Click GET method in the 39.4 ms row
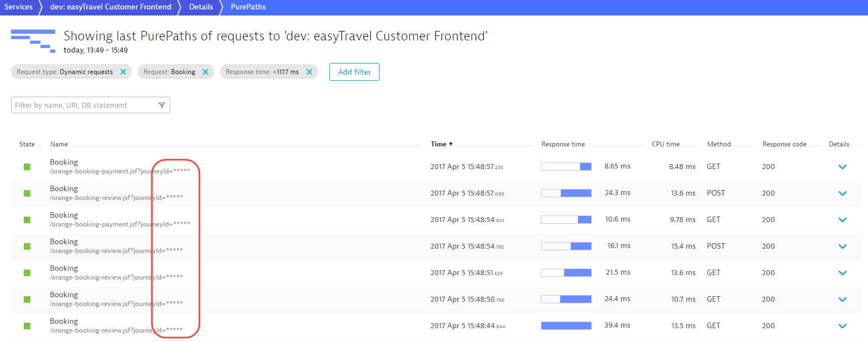 (713, 325)
